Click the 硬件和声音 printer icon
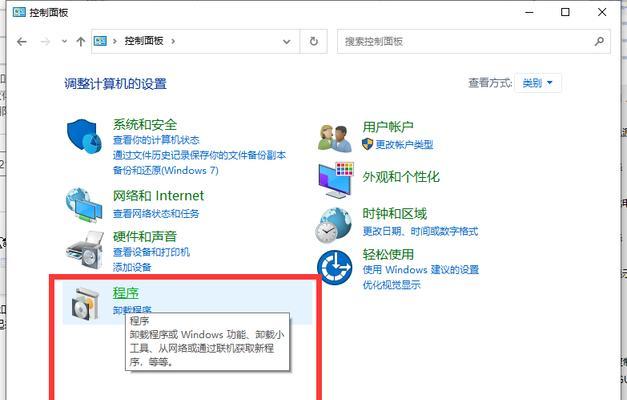This screenshot has width=627, height=400. click(84, 249)
